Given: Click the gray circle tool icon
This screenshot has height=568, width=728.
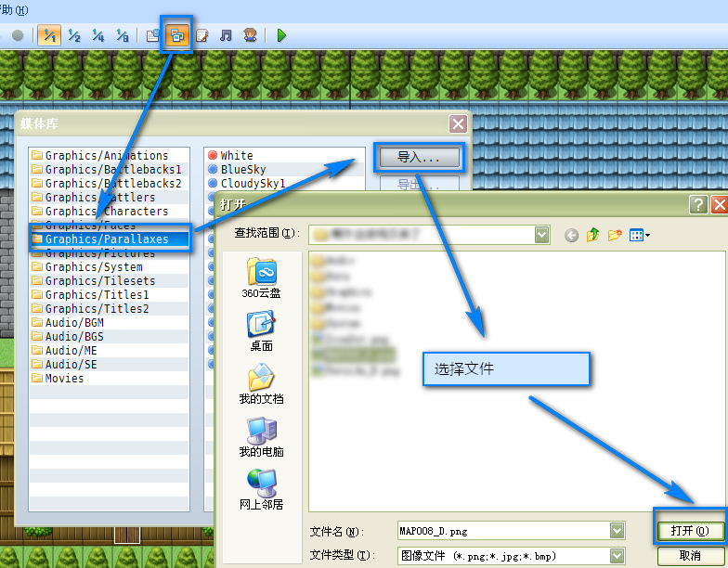Looking at the screenshot, I should [18, 35].
